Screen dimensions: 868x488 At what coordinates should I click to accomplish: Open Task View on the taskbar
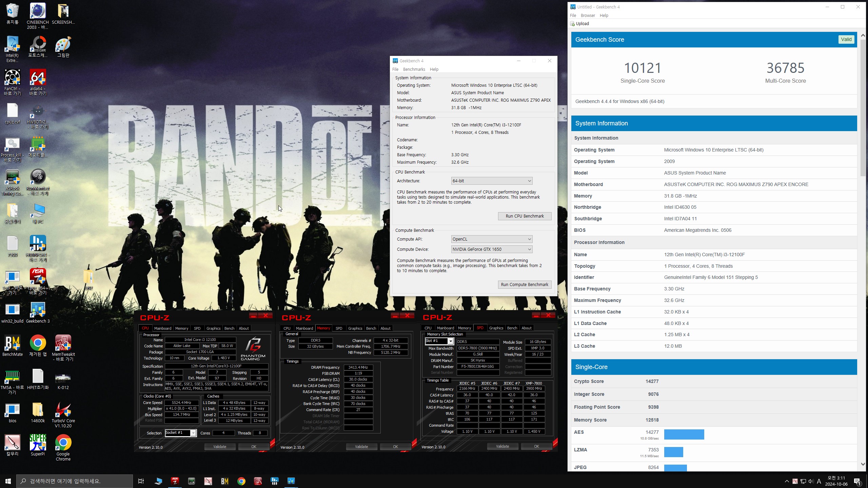pos(141,481)
